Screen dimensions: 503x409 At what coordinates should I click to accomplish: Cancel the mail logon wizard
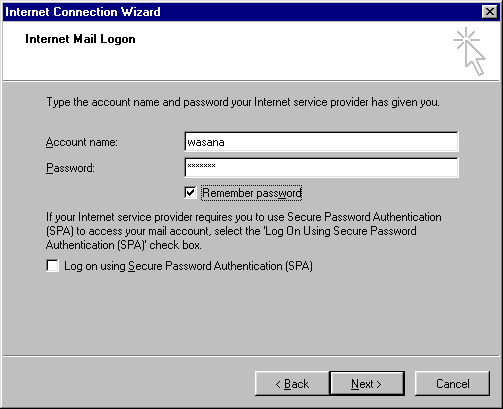pos(452,384)
